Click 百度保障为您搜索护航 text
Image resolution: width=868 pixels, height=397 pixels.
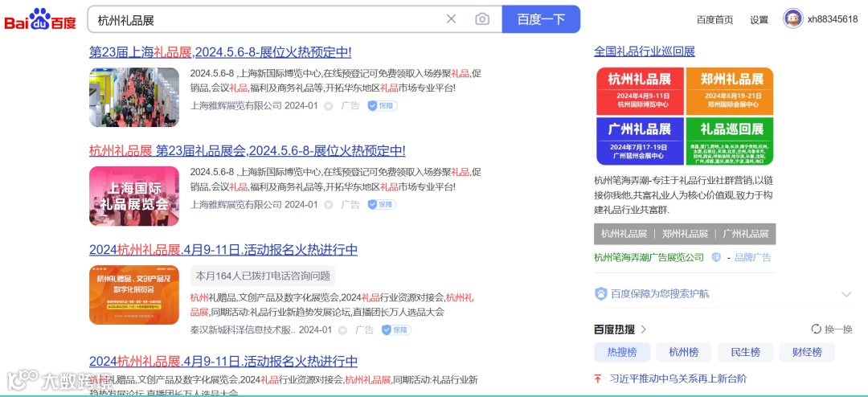pos(660,294)
